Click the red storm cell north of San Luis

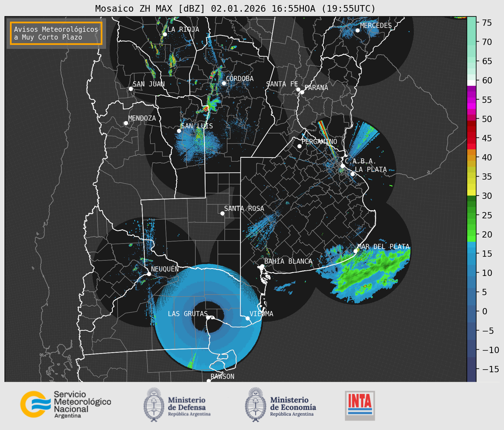coord(206,109)
